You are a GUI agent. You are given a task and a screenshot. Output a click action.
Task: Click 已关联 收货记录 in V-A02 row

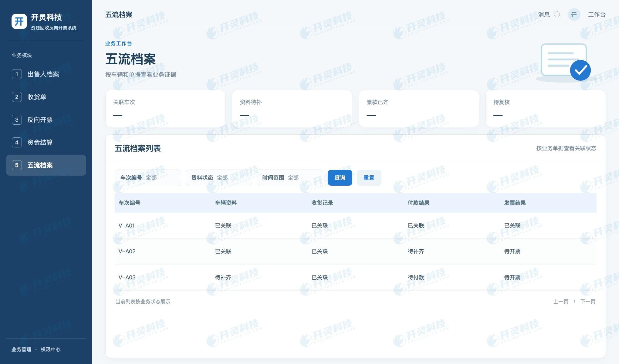(320, 251)
